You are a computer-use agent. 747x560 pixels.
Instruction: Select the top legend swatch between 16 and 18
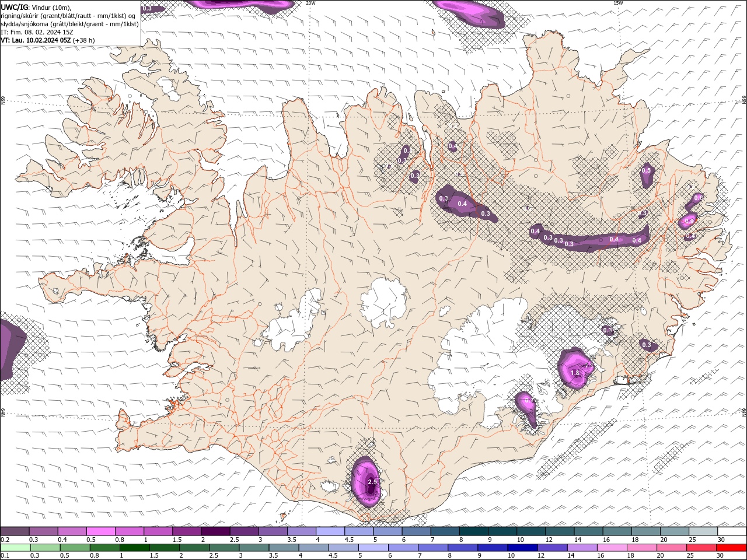(617, 531)
